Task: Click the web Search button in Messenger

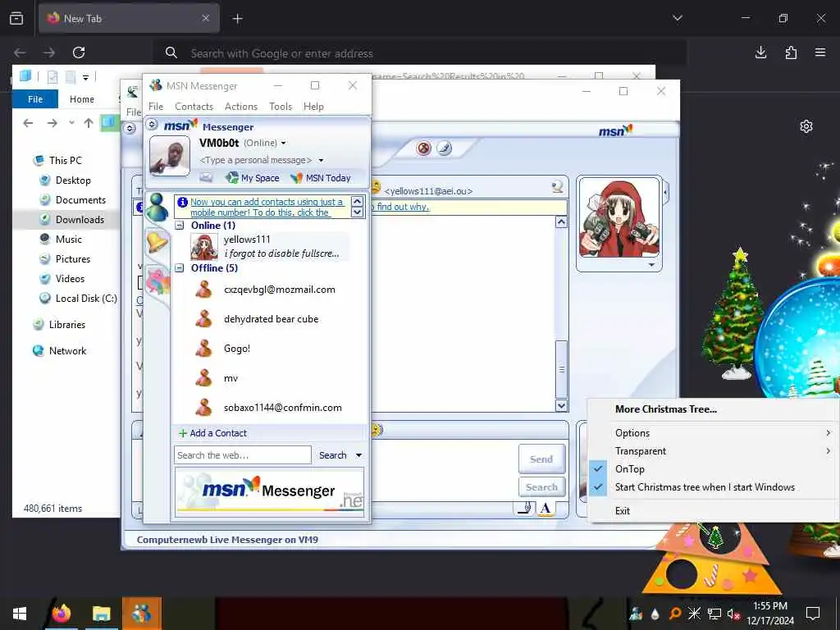Action: [333, 455]
